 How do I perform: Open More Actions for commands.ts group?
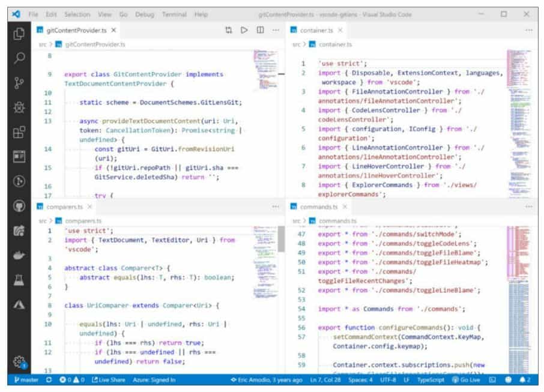tap(529, 207)
